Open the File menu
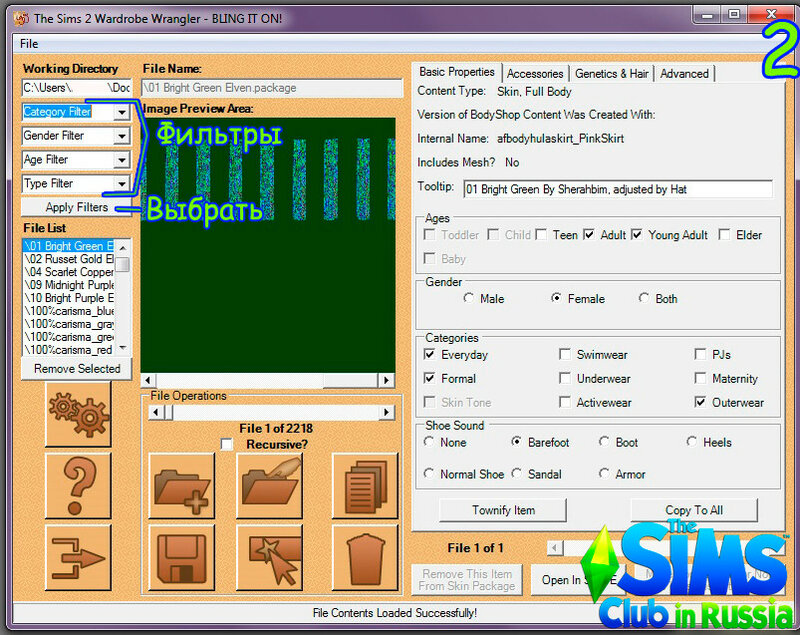The image size is (800, 635). tap(29, 44)
